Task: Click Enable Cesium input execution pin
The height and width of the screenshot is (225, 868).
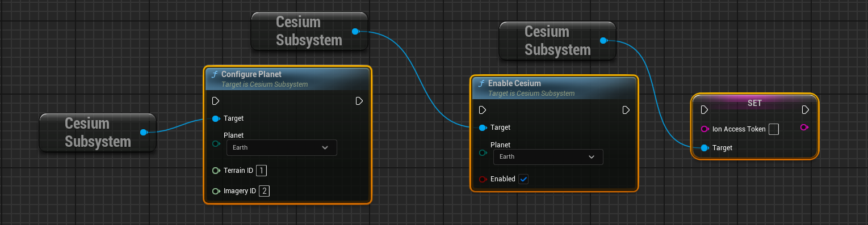Action: pos(483,110)
